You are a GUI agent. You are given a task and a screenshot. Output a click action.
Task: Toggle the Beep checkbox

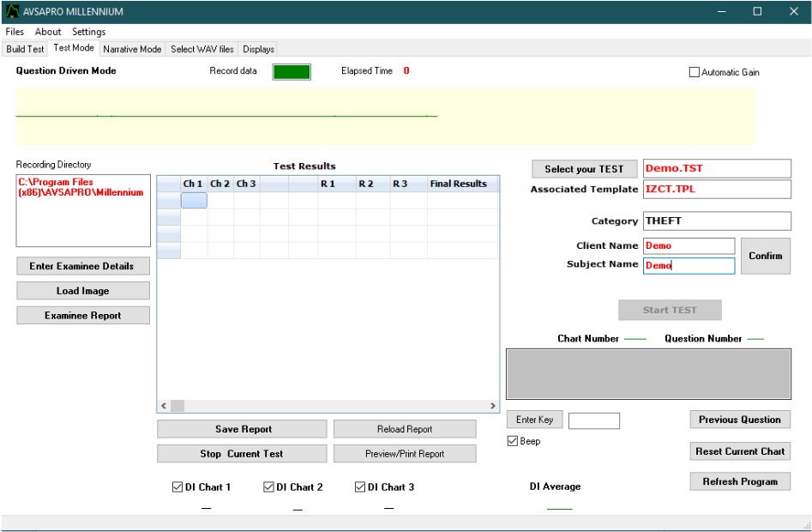(513, 441)
